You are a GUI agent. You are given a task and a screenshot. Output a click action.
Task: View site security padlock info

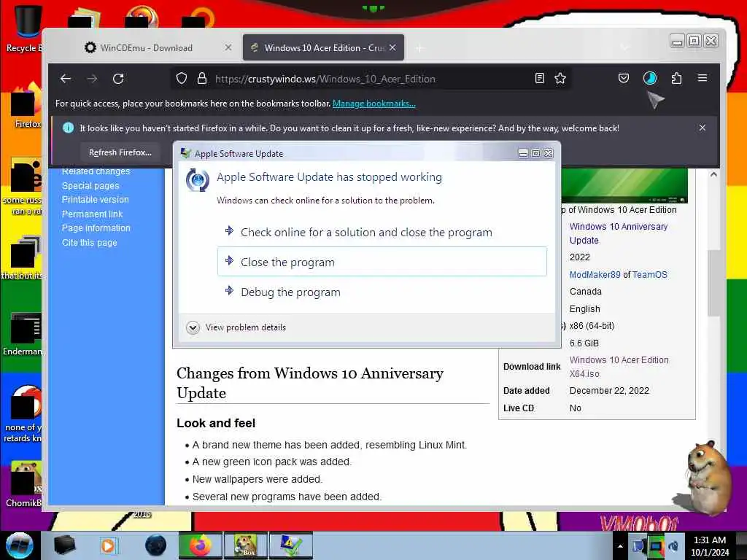[202, 78]
